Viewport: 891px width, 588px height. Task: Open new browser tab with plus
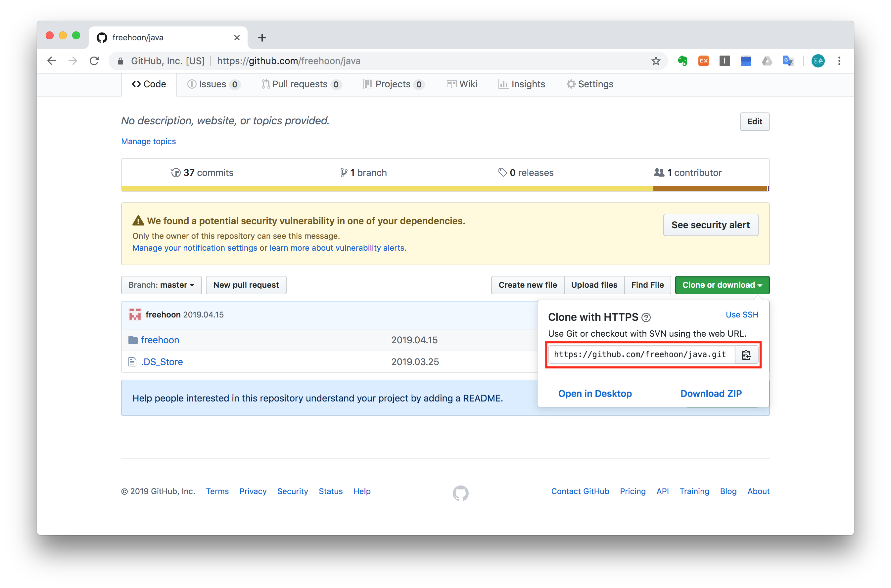tap(262, 38)
